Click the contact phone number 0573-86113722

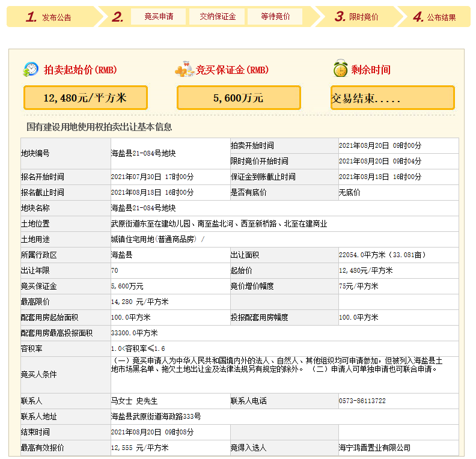click(x=362, y=401)
